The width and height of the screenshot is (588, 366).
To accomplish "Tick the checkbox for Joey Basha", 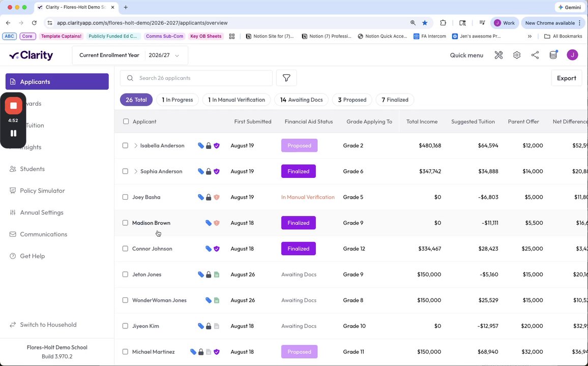I will point(125,197).
